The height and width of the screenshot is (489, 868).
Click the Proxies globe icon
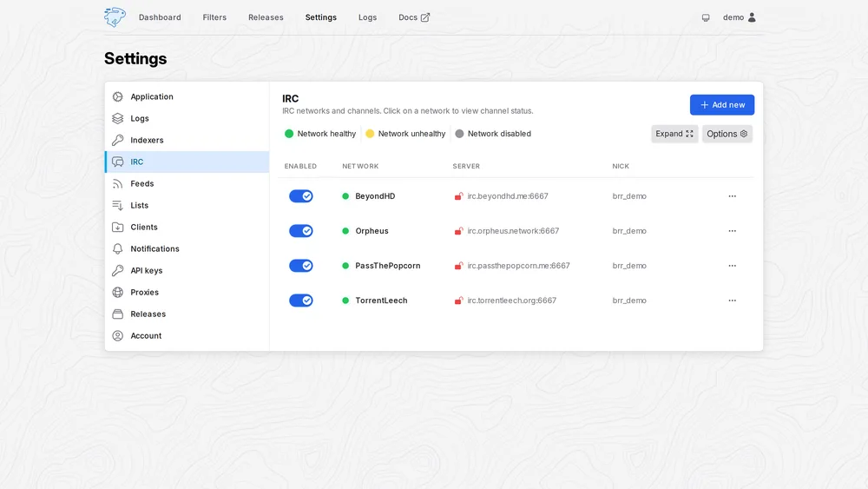(x=117, y=293)
